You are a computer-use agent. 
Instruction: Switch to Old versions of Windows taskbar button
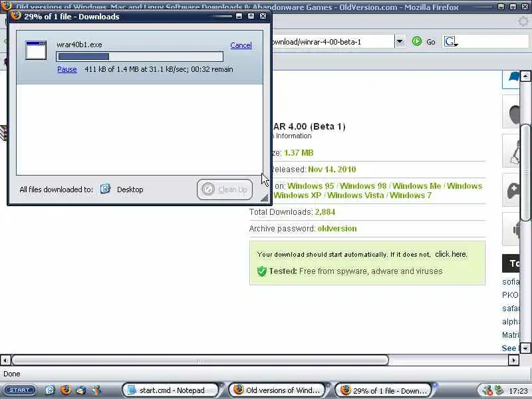(277, 390)
